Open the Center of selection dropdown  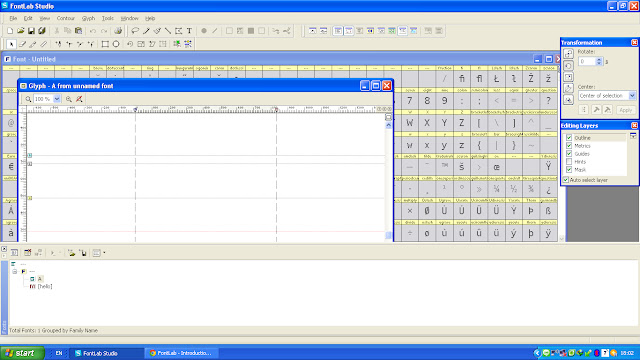[x=632, y=96]
